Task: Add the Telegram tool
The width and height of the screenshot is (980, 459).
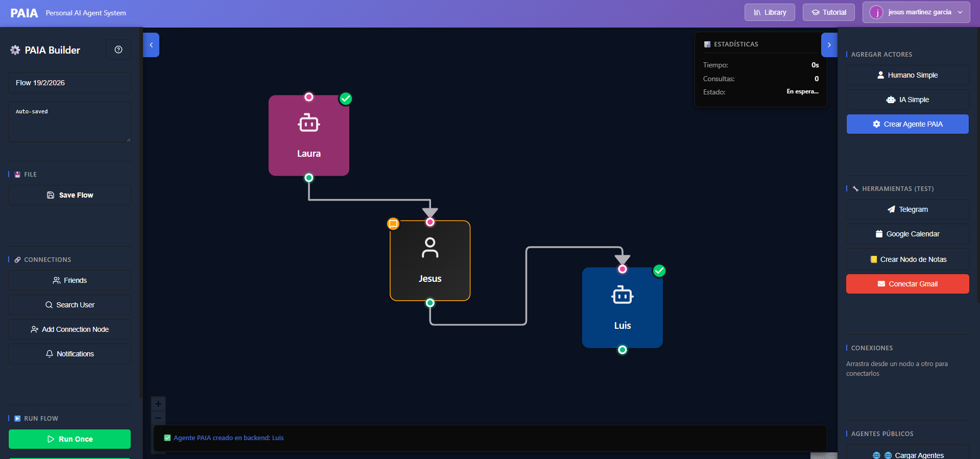Action: [x=907, y=209]
